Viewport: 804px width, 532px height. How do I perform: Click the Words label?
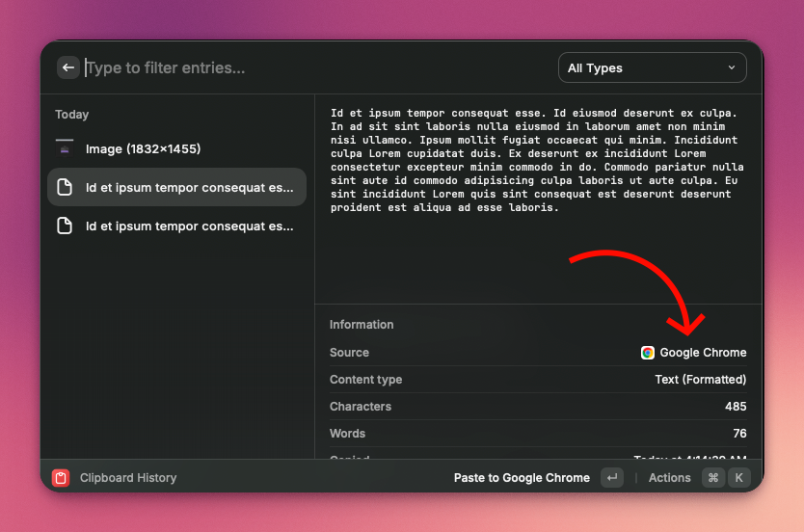[x=347, y=434]
